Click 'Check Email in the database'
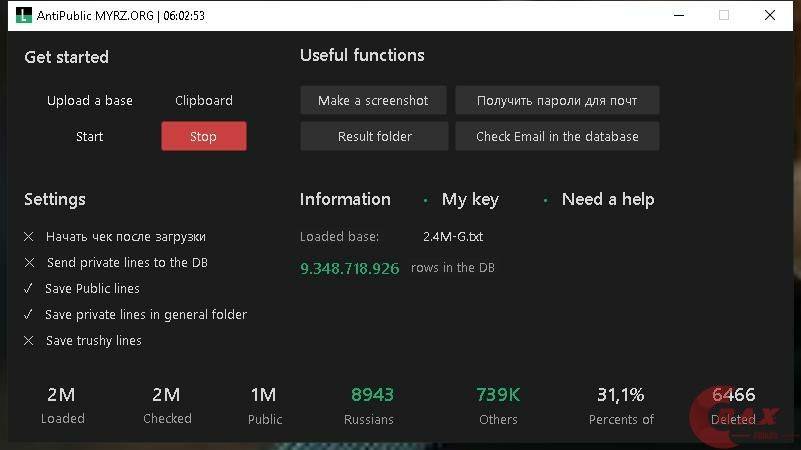 (557, 137)
